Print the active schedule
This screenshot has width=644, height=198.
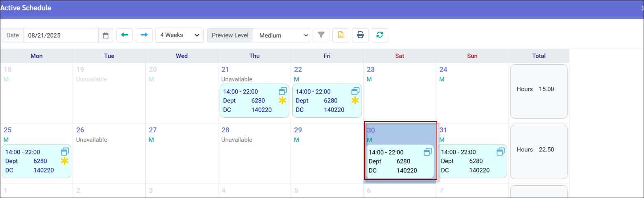(x=360, y=35)
